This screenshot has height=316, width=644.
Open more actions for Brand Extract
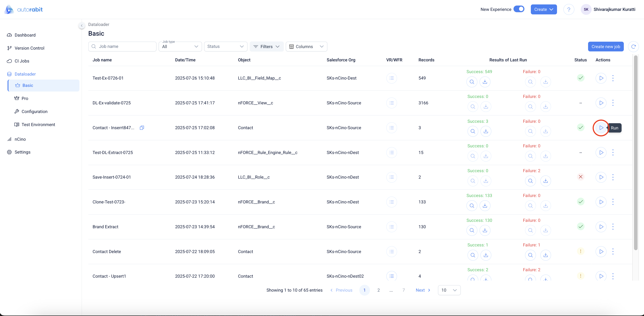coord(613,227)
